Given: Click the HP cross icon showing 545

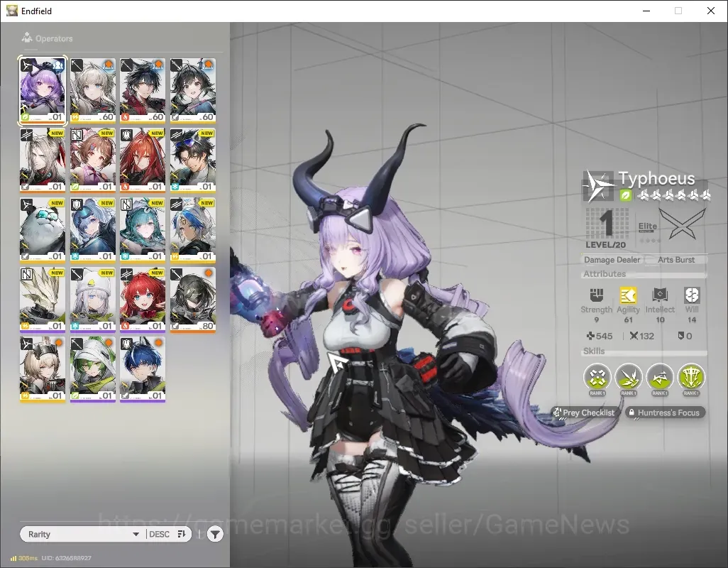Looking at the screenshot, I should (x=590, y=336).
